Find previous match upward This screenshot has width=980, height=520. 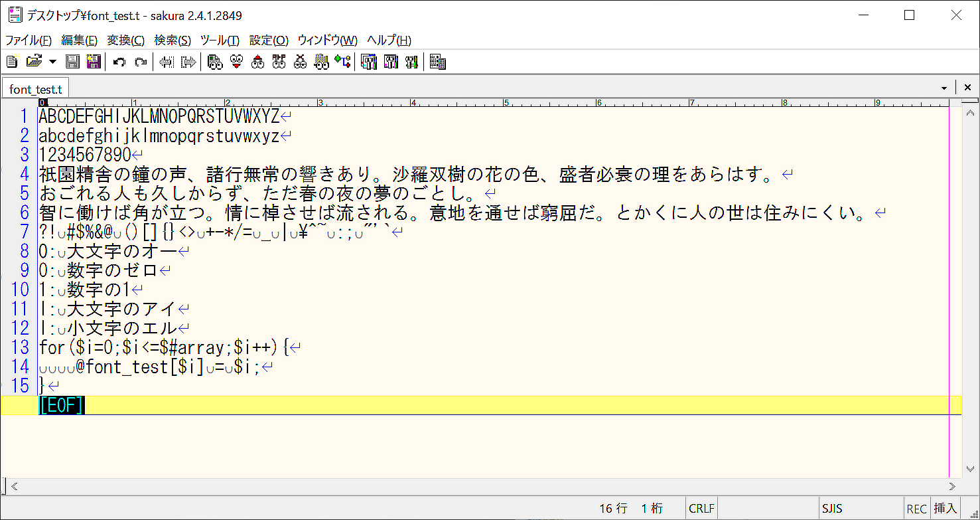coord(258,62)
